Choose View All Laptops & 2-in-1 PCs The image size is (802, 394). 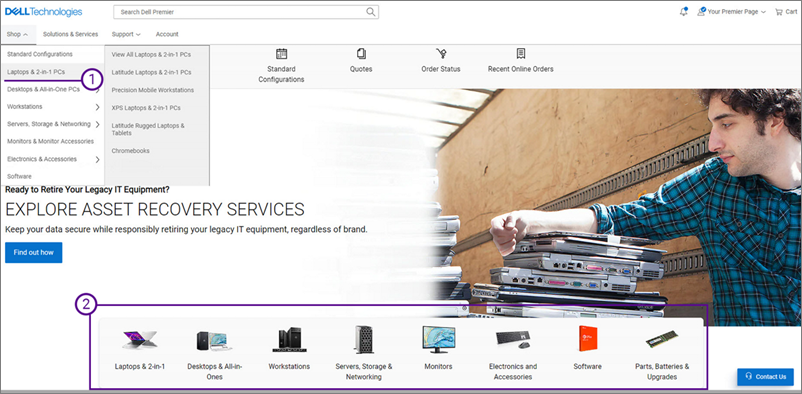[x=151, y=54]
